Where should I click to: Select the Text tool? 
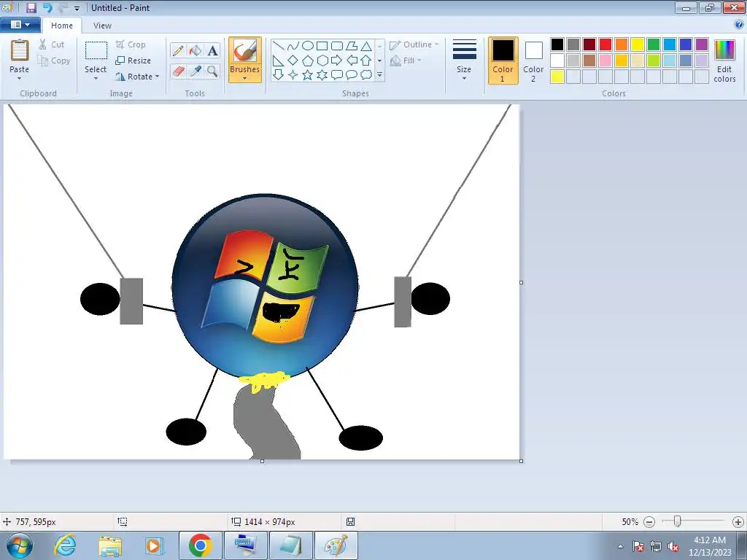pyautogui.click(x=212, y=50)
